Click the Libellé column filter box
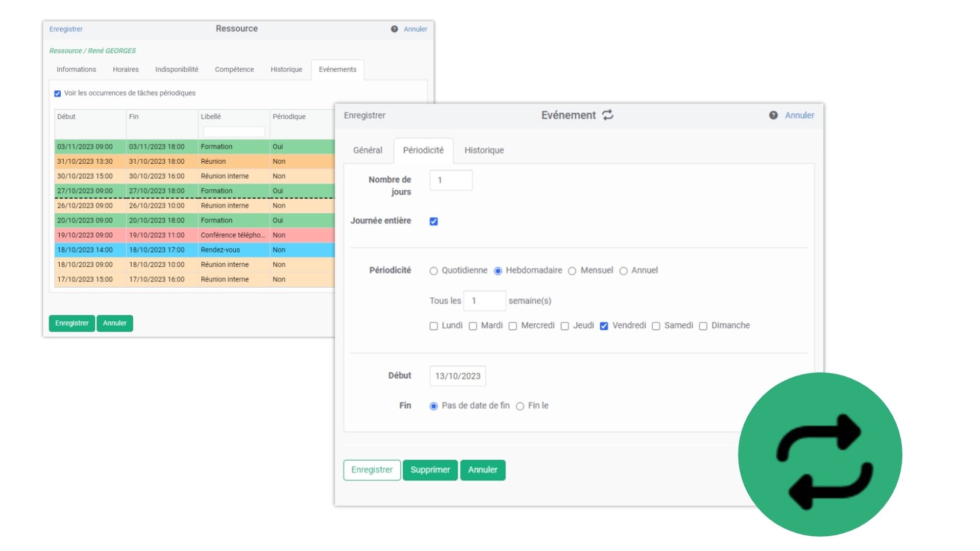 (234, 132)
